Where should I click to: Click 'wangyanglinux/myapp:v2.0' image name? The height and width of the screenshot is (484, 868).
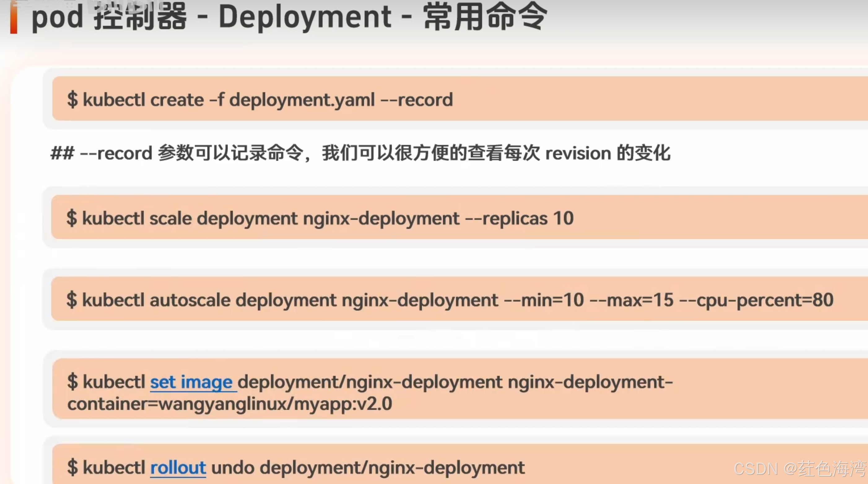pyautogui.click(x=275, y=404)
